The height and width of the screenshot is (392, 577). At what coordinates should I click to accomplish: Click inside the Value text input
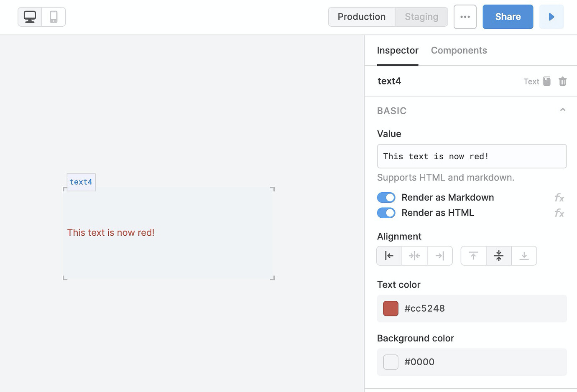(472, 156)
